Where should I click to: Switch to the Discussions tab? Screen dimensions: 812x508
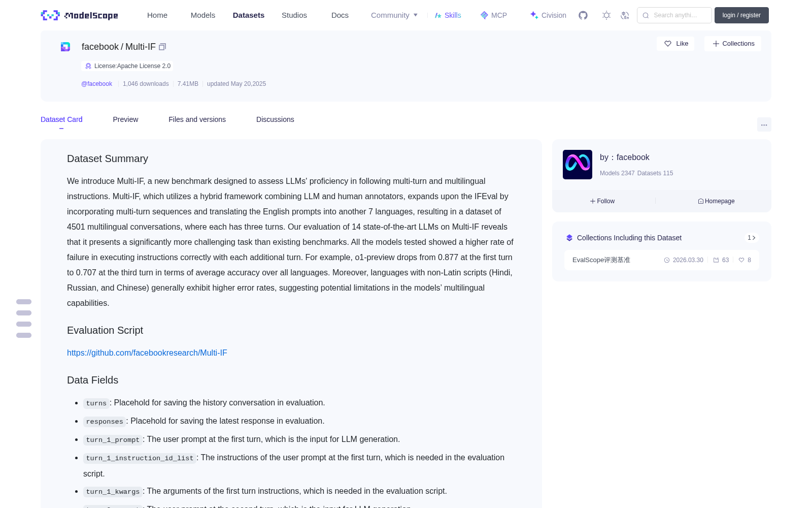tap(275, 119)
